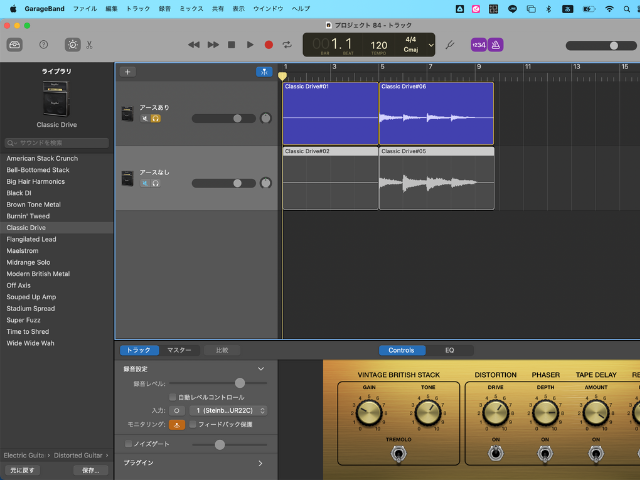Open Quick Help question mark button

43,44
